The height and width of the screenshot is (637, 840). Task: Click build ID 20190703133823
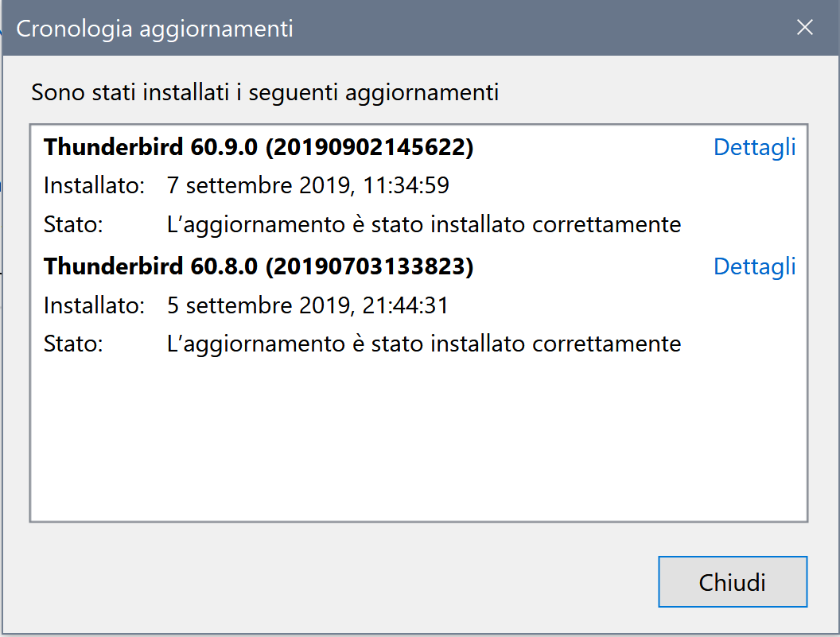point(369,266)
